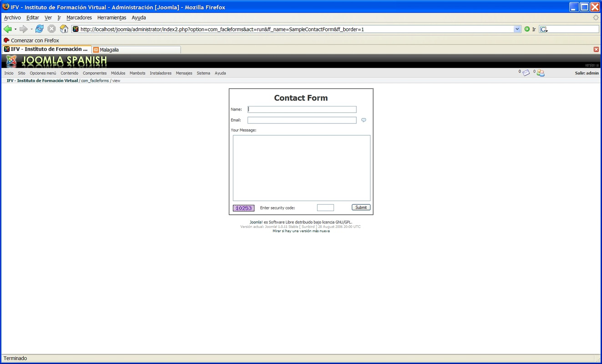Screen dimensions: 602x364
Task: Click the Salir: admin logout link
Action: pyautogui.click(x=587, y=73)
